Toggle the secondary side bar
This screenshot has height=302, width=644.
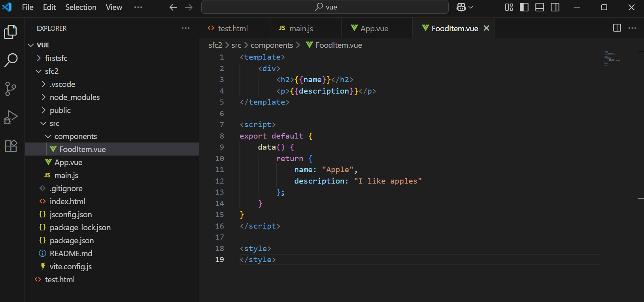coord(555,7)
